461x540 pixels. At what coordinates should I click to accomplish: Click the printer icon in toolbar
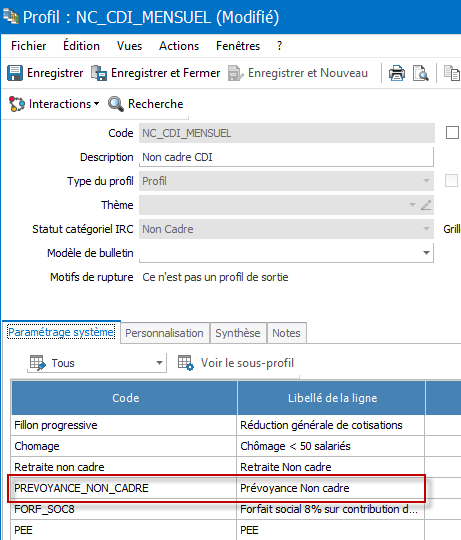pos(397,73)
